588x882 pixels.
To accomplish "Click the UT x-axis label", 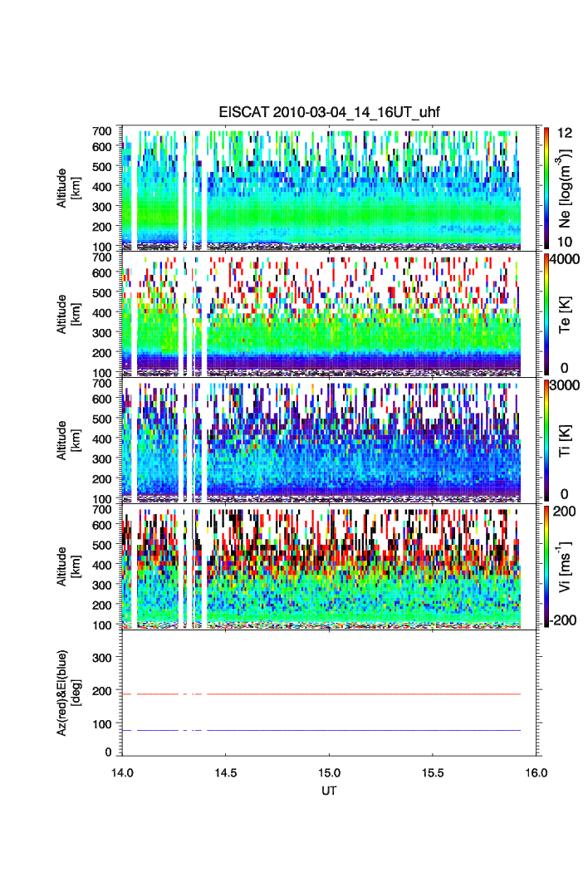I will 330,791.
